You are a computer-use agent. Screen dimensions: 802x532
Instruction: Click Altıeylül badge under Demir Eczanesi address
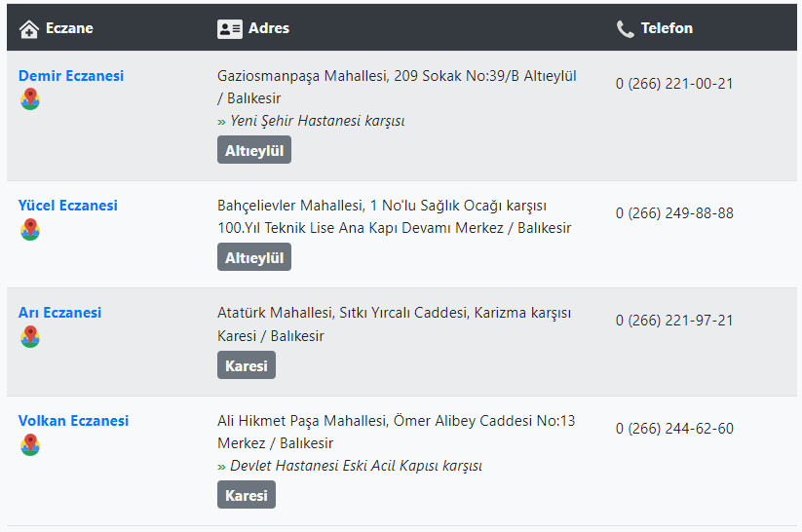coord(254,150)
